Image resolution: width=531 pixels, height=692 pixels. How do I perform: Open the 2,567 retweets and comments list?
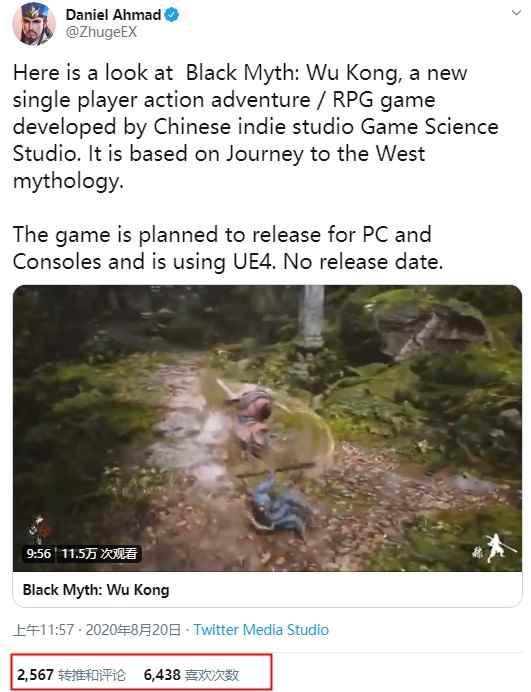click(x=71, y=674)
